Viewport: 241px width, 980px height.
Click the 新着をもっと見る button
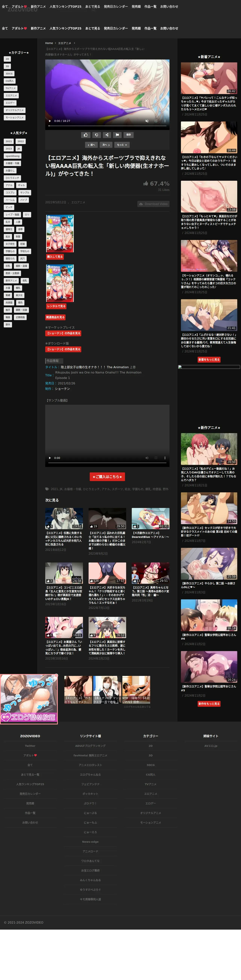[x=209, y=360]
